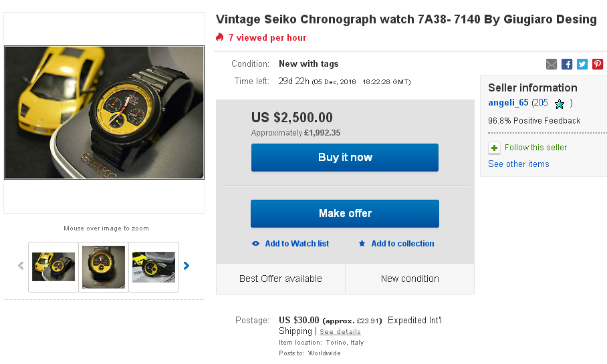Select the first watch-with-car thumbnail
This screenshot has width=607, height=364.
tap(53, 267)
